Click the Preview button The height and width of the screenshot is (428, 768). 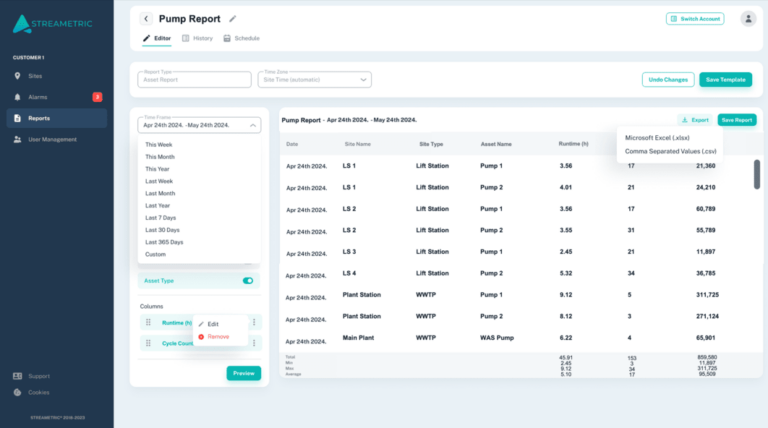pos(243,373)
